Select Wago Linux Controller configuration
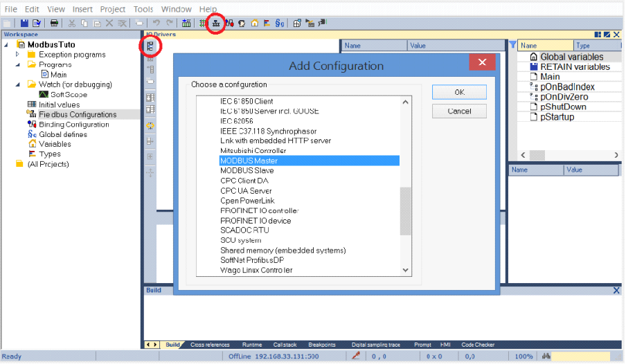The width and height of the screenshot is (626, 364). tap(256, 270)
